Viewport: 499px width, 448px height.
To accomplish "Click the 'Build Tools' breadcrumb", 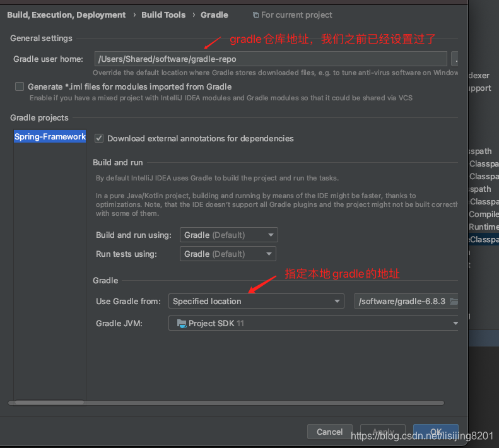I will 163,15.
